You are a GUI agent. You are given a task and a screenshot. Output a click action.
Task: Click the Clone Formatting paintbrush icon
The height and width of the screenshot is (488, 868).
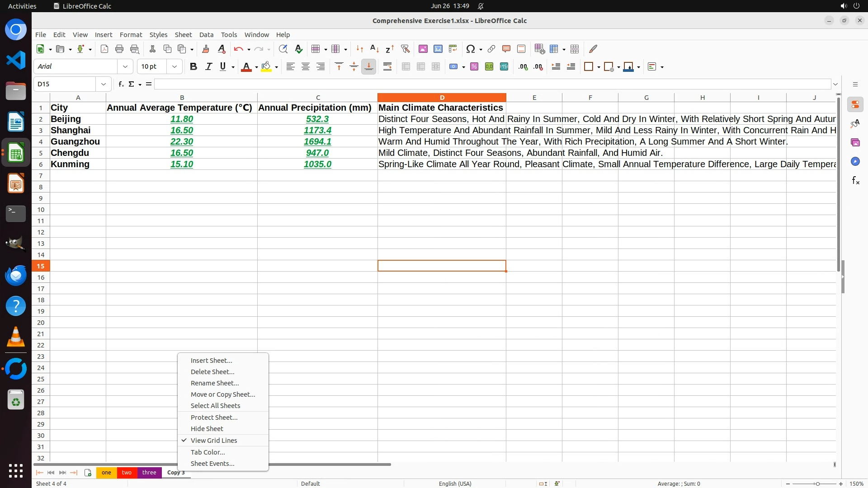click(206, 49)
